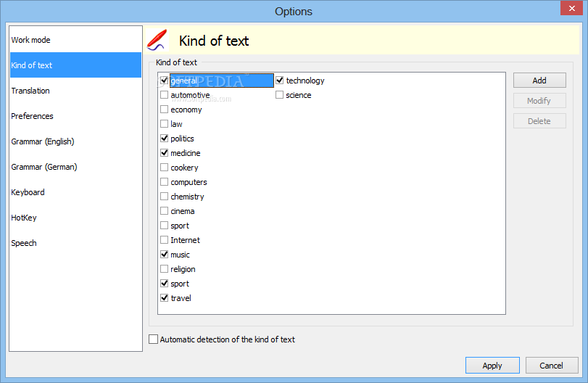Viewport: 588px width, 383px height.
Task: Apply the option changes
Action: [492, 366]
